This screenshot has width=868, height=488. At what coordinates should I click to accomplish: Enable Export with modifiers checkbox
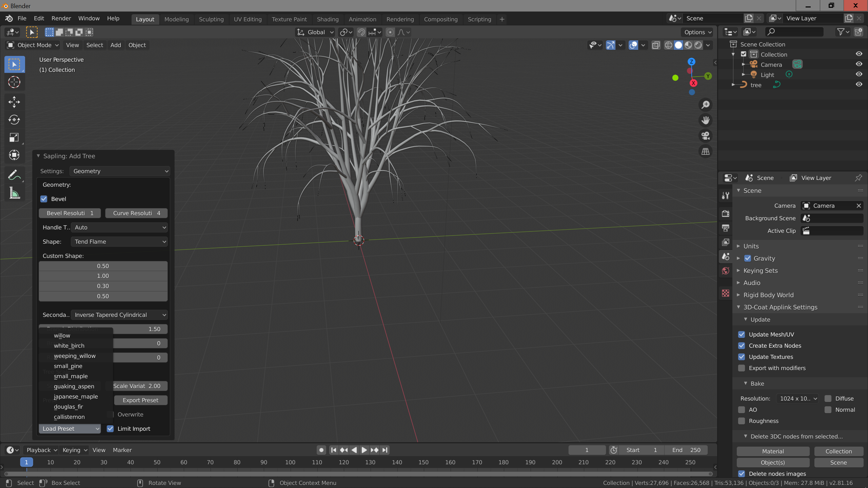(x=742, y=368)
